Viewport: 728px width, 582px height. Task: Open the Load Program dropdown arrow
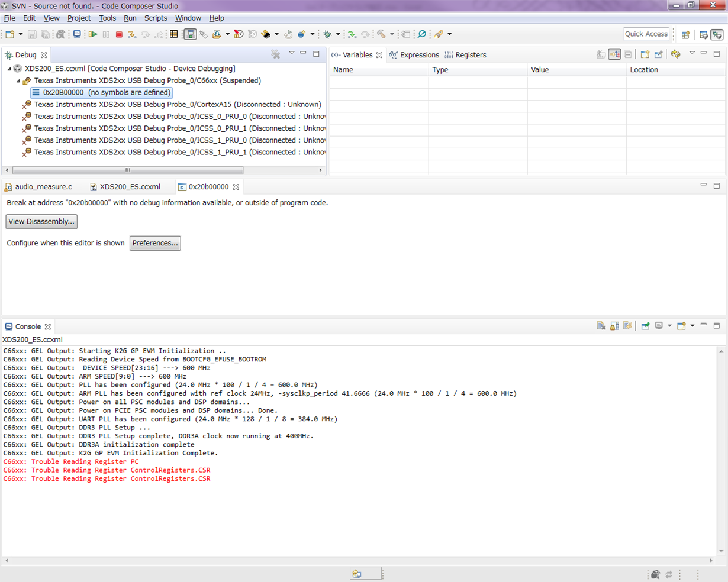[227, 34]
